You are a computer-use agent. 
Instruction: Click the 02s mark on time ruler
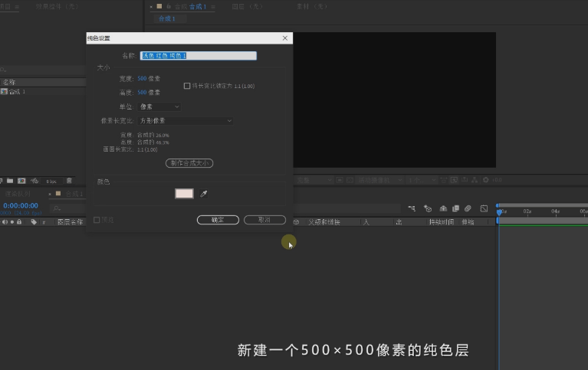pyautogui.click(x=527, y=211)
